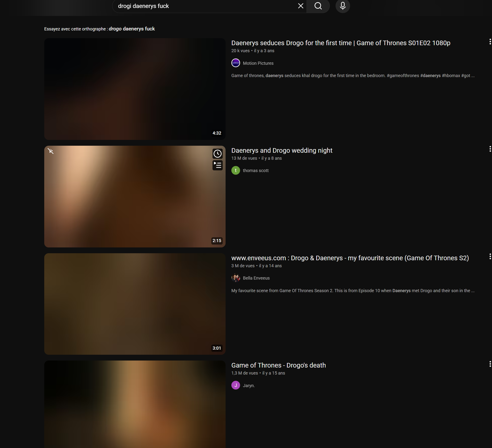The height and width of the screenshot is (448, 492).
Task: Click description starting 'Game of thrones, daenerys seduces'
Action: coord(353,76)
